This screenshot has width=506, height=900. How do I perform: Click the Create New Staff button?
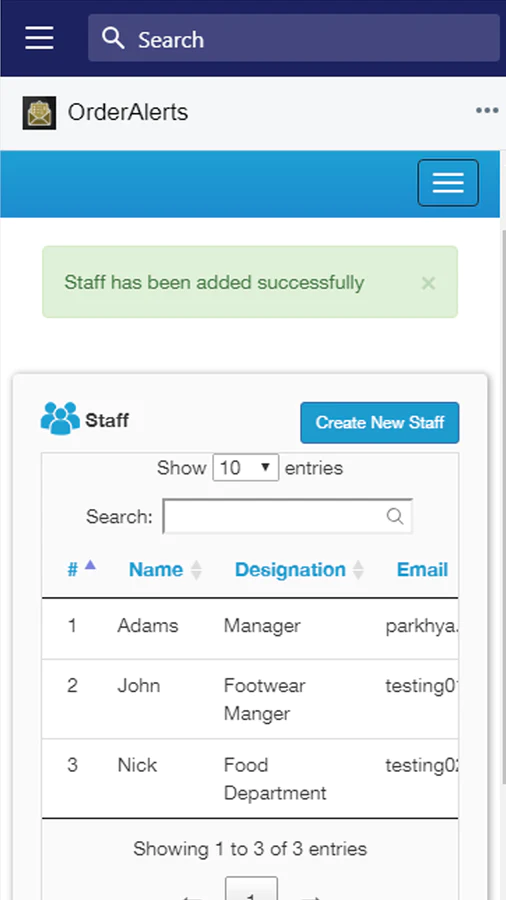[380, 422]
